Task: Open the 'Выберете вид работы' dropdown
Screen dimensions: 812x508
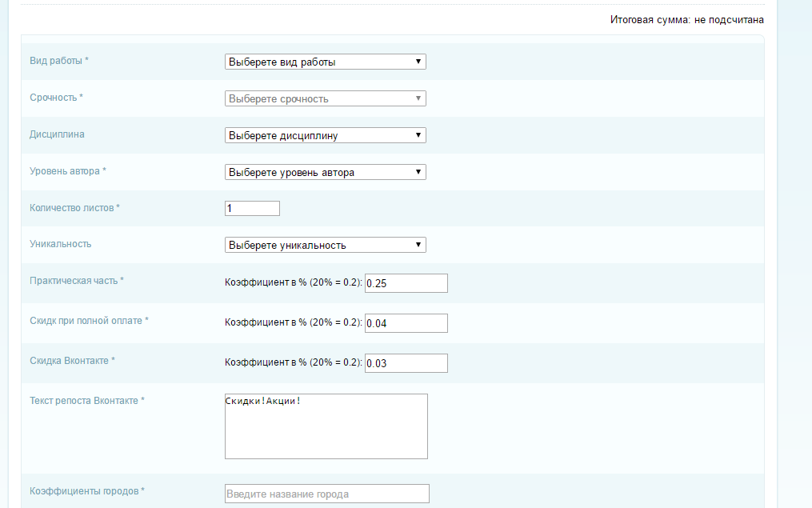Action: click(x=326, y=62)
